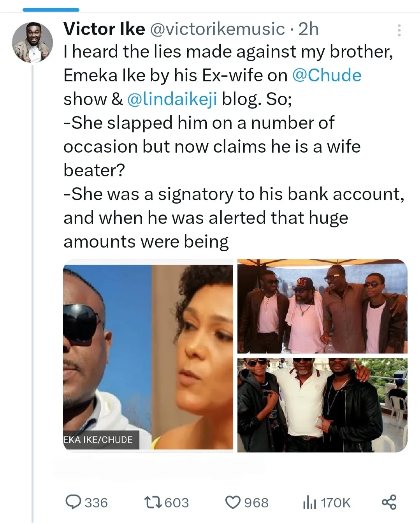Click the 336 replies count
The width and height of the screenshot is (420, 524).
coord(96,503)
